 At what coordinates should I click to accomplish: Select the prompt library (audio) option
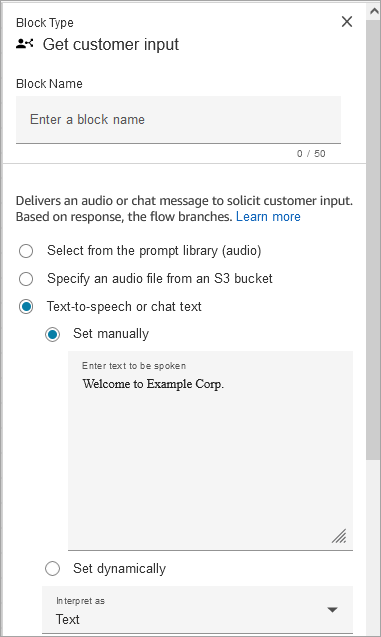26,251
